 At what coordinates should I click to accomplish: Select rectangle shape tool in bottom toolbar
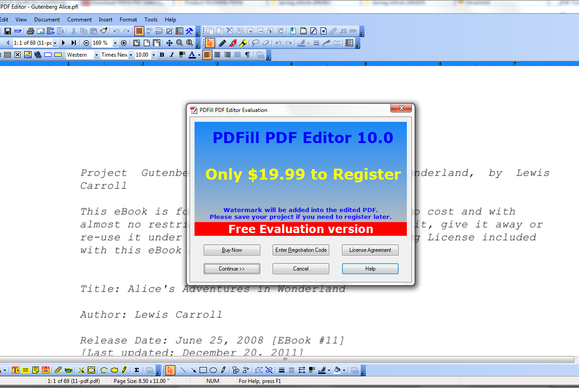(203, 370)
